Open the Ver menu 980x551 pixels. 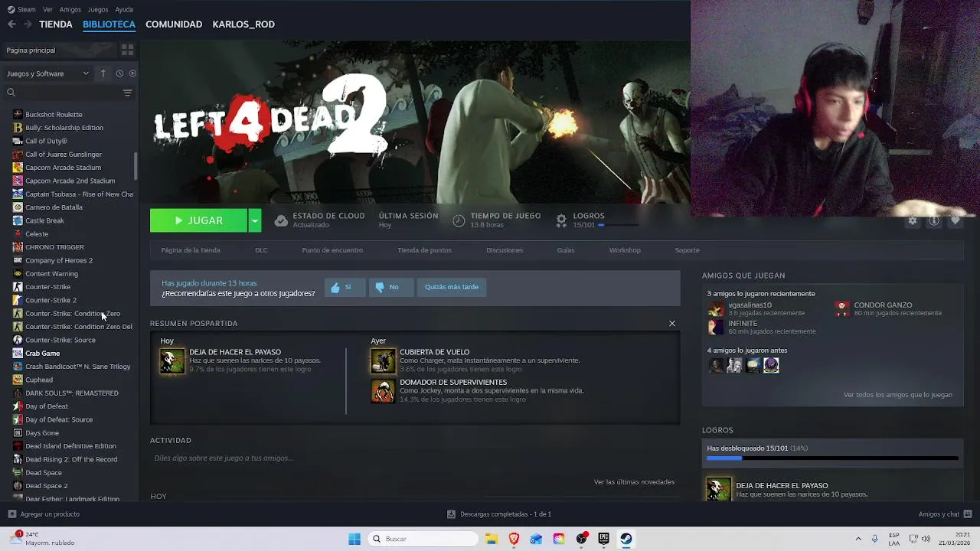pos(47,9)
